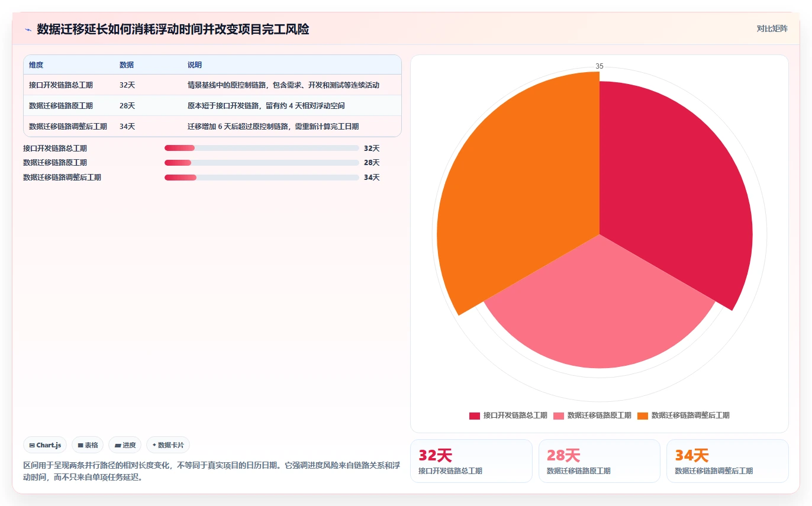Screen dimensions: 812x506
Task: Click the 34天 data card
Action: click(x=727, y=461)
